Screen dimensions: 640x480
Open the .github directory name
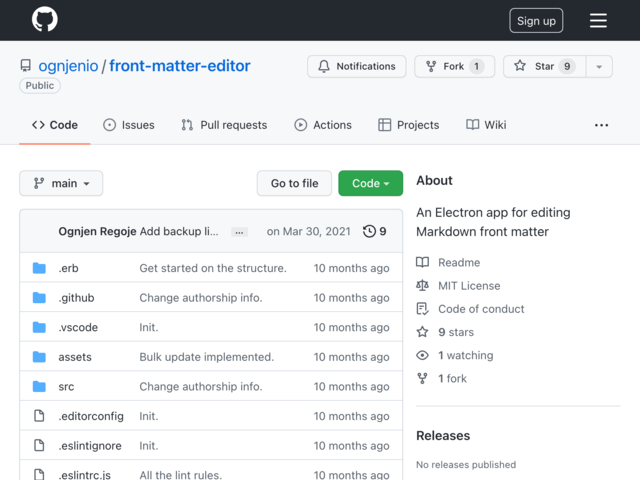click(x=76, y=298)
